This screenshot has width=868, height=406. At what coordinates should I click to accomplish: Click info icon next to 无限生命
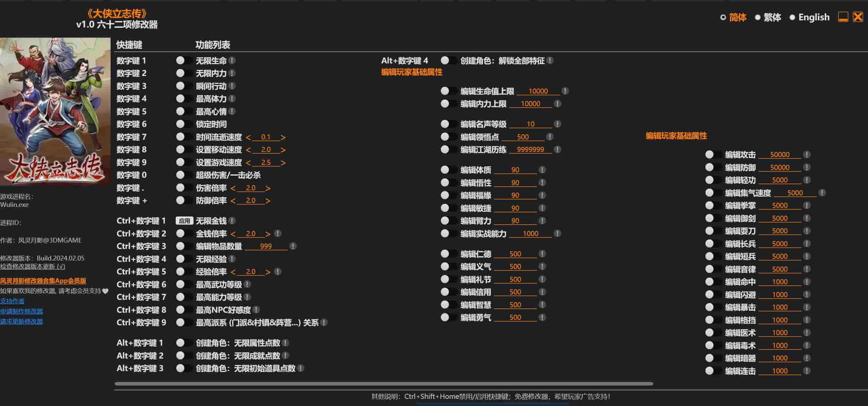tap(232, 60)
